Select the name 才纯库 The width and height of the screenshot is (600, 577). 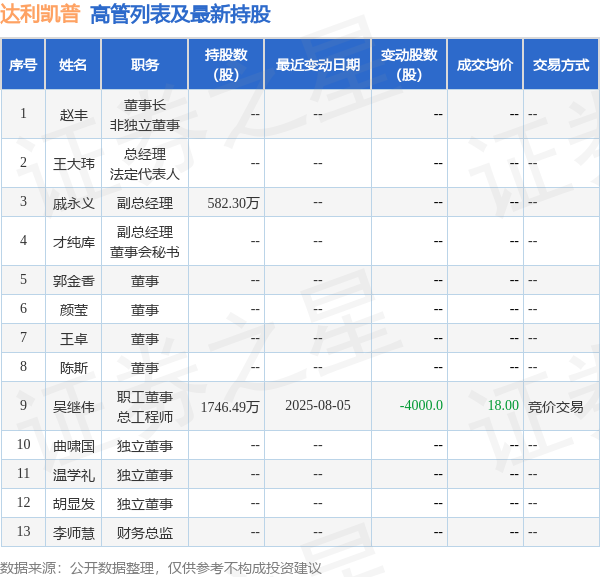tap(73, 242)
